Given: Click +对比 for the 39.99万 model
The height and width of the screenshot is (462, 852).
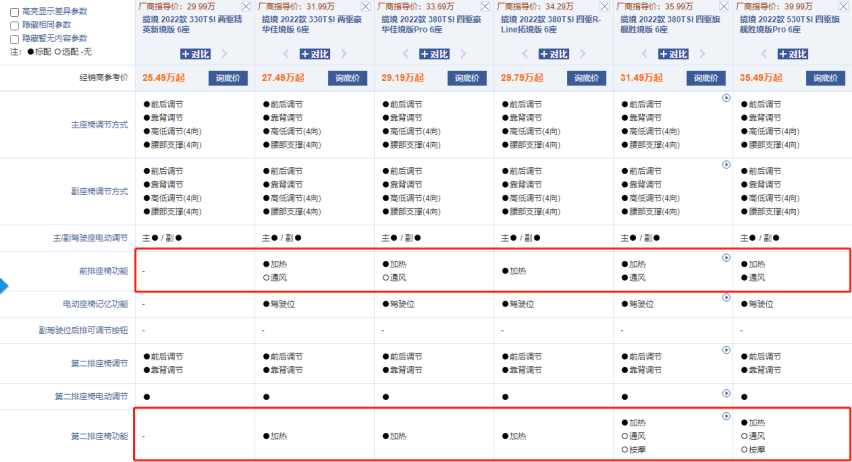Looking at the screenshot, I should click(793, 54).
